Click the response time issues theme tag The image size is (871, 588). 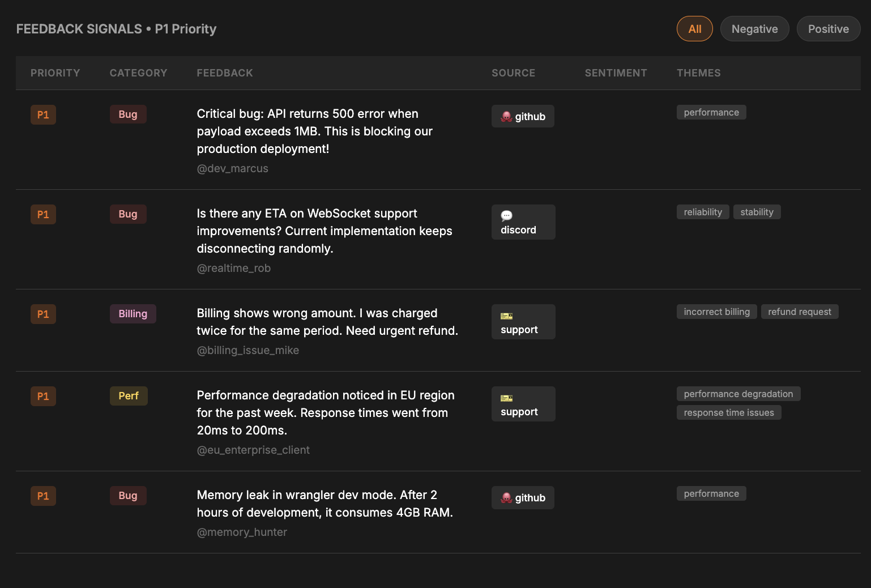click(729, 412)
